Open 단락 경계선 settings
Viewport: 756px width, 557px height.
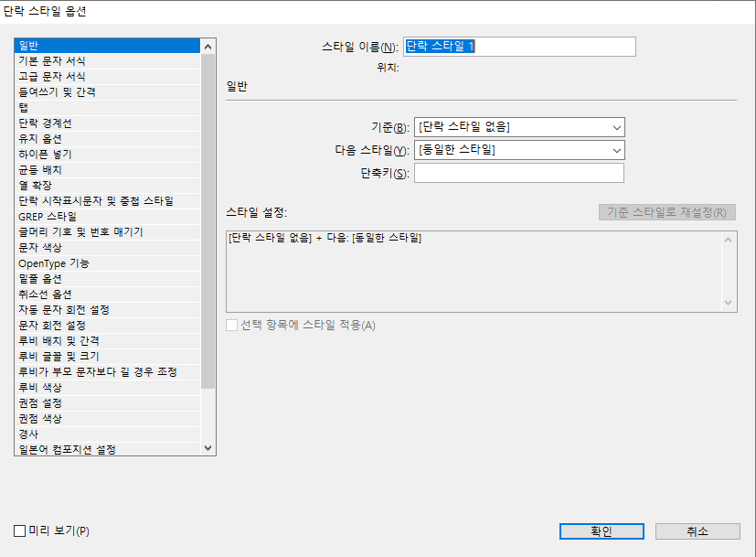coord(107,123)
